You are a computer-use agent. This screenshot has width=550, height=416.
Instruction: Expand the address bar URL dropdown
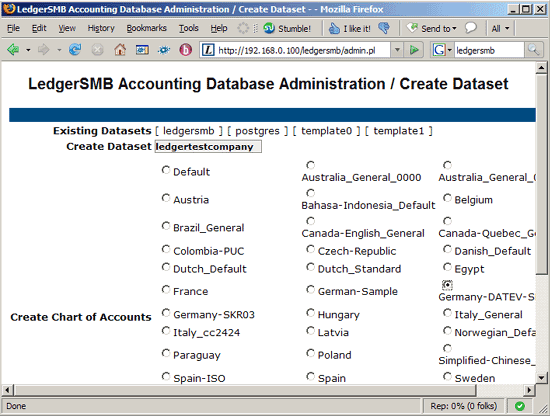coord(397,50)
